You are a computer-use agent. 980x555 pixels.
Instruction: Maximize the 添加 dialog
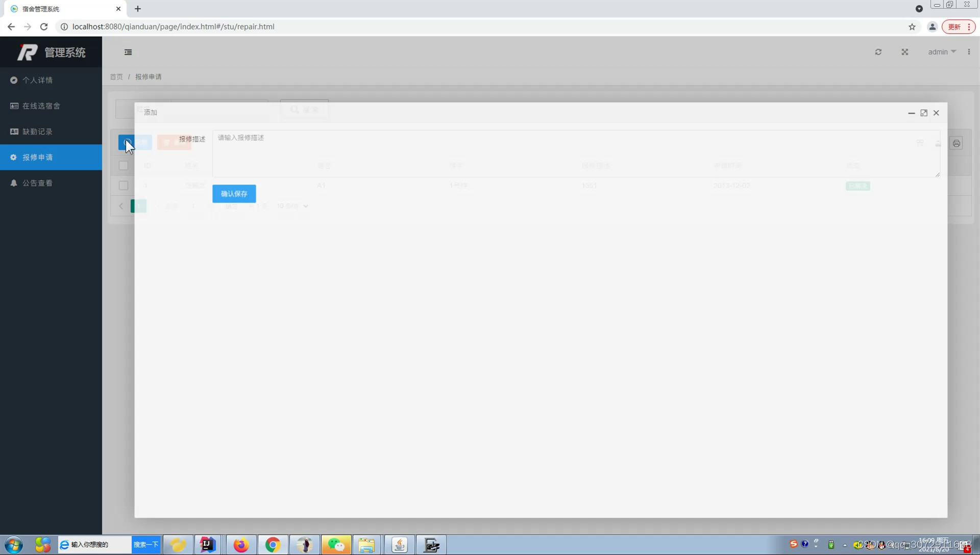point(924,113)
